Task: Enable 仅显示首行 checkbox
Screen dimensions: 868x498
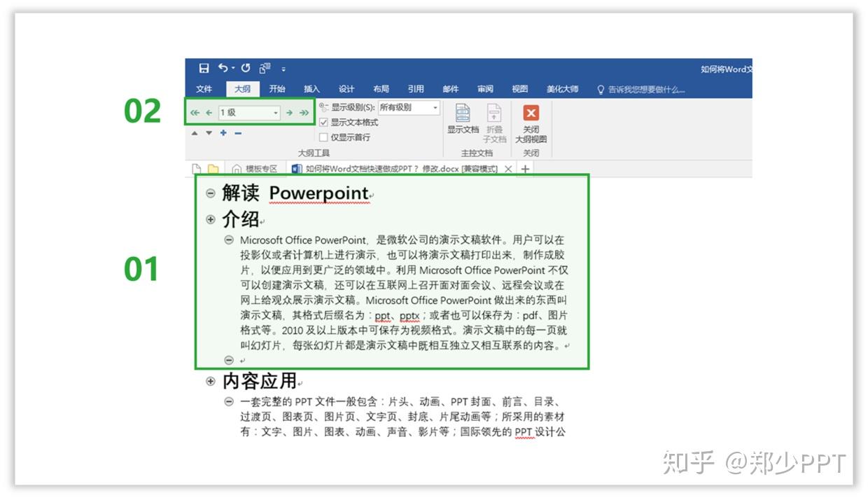Action: [323, 137]
